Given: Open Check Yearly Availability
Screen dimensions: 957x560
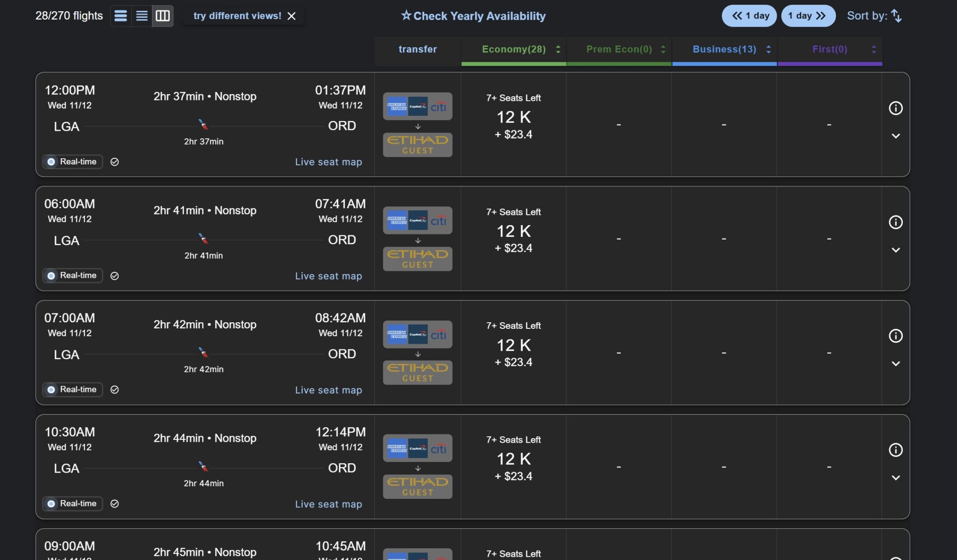Looking at the screenshot, I should click(x=473, y=16).
